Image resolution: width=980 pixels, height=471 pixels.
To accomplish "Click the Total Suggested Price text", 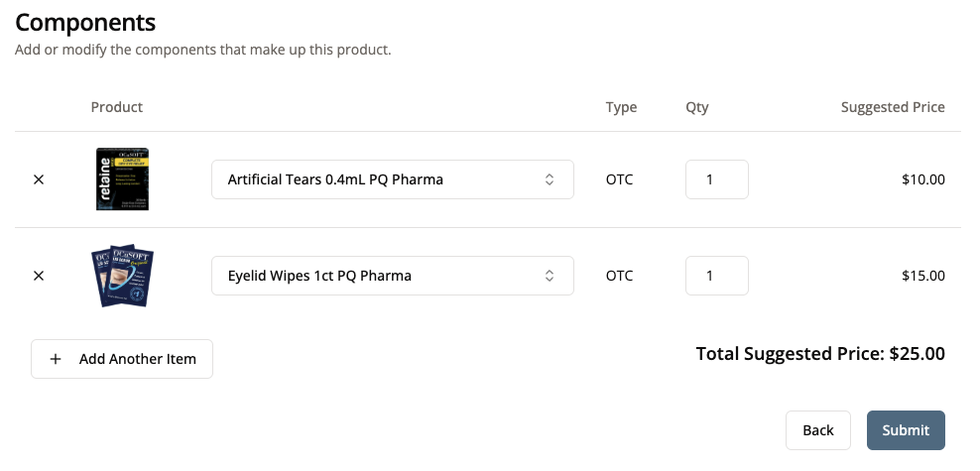I will [820, 354].
